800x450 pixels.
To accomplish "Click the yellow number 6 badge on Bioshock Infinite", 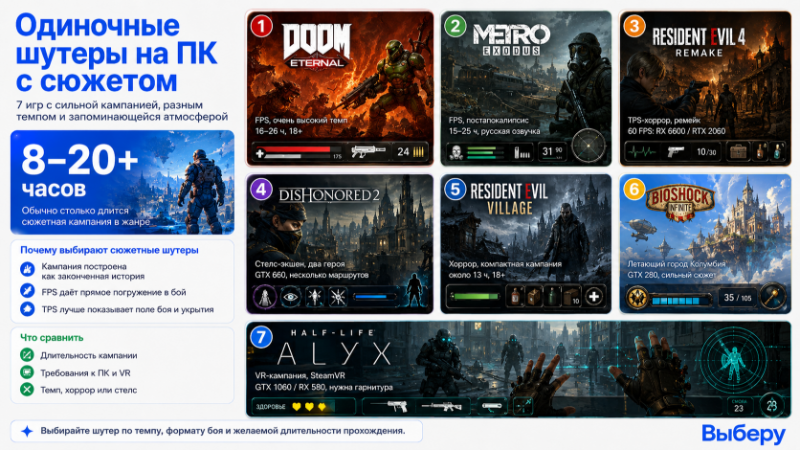I will [634, 189].
